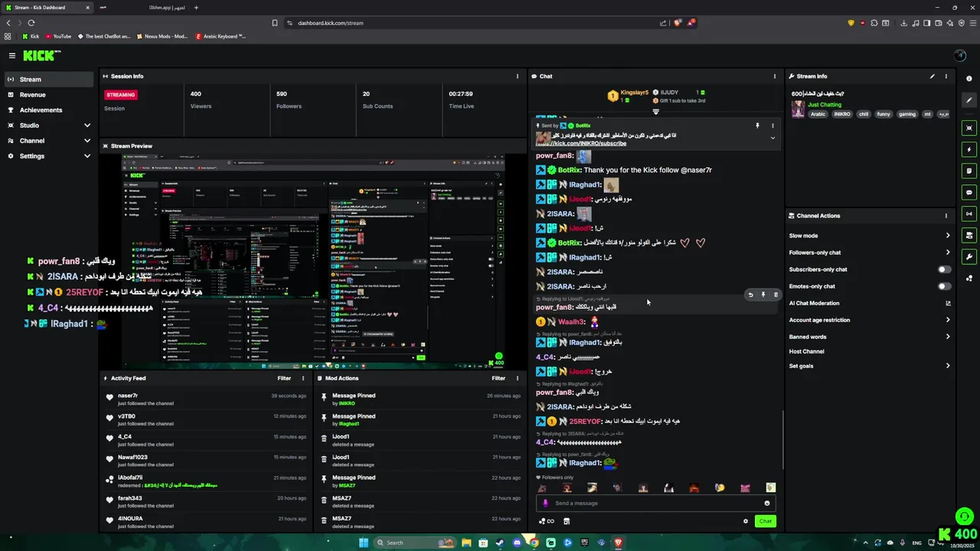Open the kick.com/INIKRO/subscribe link
Image resolution: width=980 pixels, height=551 pixels.
pos(581,143)
